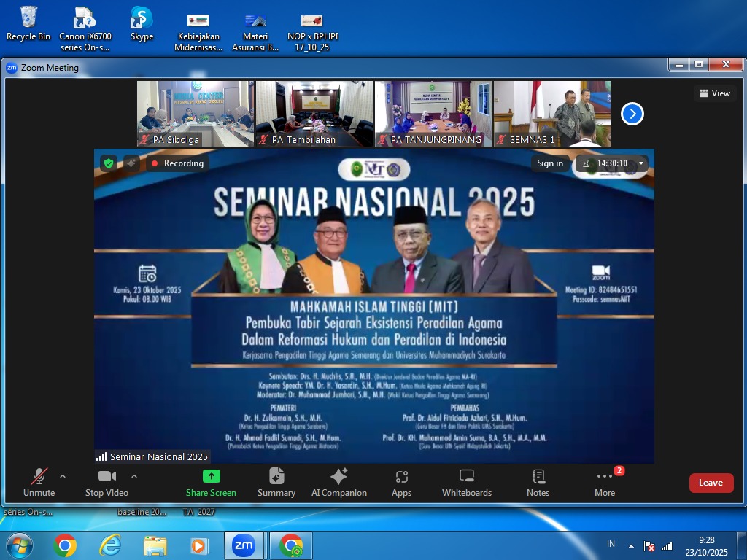The image size is (747, 560).
Task: Show next participants with right arrow
Action: coord(632,114)
